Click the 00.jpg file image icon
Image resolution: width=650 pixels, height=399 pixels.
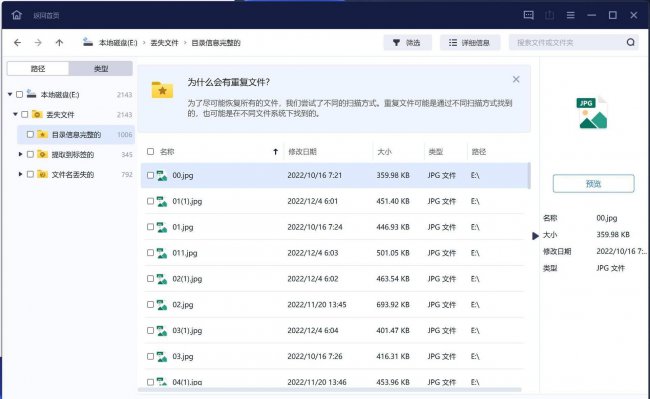162,175
